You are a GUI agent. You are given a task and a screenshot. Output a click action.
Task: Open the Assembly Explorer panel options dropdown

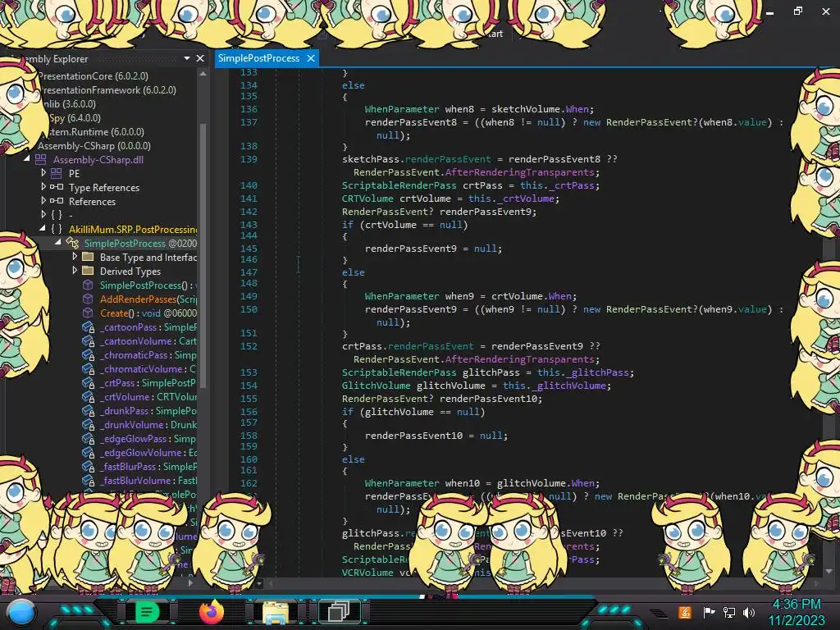187,58
